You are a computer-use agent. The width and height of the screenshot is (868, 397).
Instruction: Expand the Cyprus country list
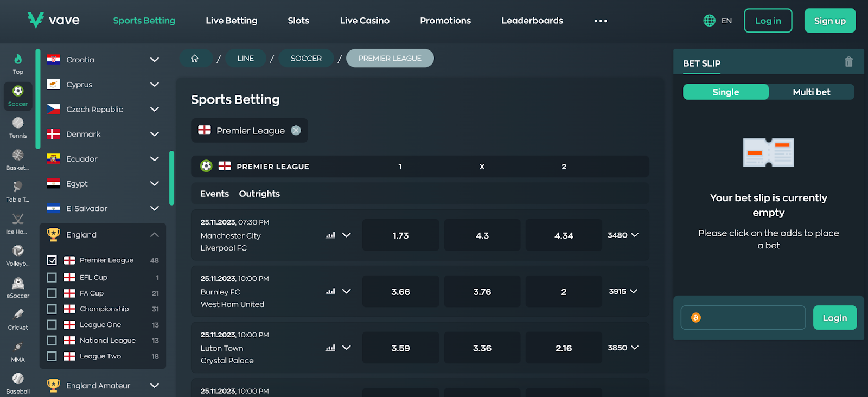[155, 85]
